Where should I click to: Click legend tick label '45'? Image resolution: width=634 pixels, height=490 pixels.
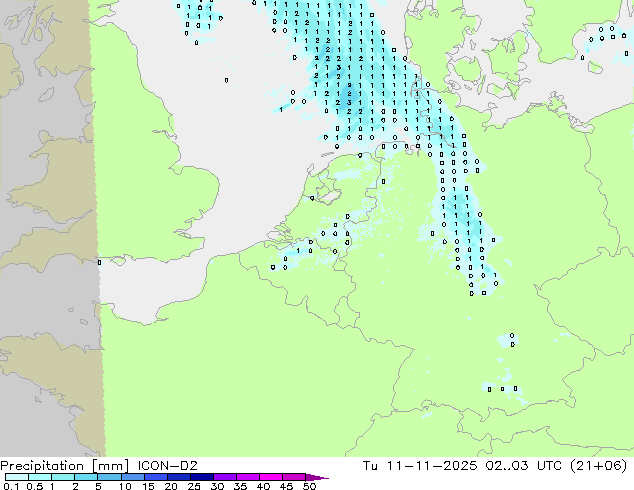point(286,486)
